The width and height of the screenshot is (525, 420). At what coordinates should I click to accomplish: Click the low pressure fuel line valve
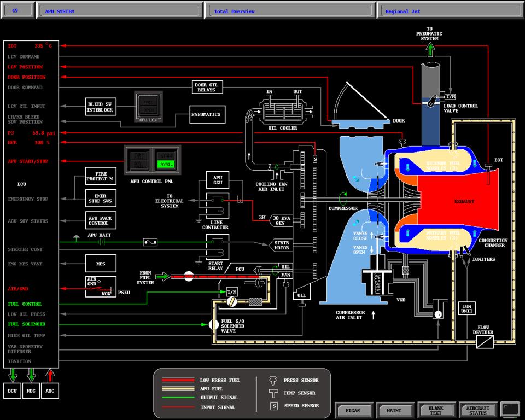tap(189, 277)
